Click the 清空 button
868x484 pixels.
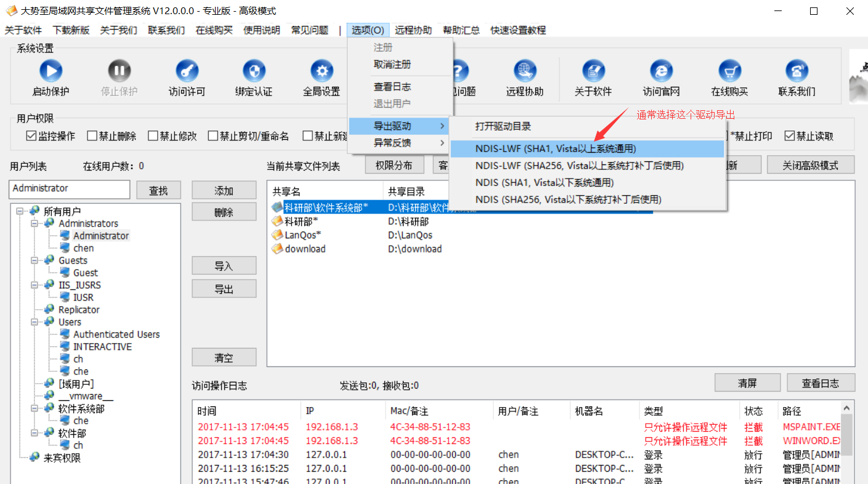pyautogui.click(x=224, y=358)
